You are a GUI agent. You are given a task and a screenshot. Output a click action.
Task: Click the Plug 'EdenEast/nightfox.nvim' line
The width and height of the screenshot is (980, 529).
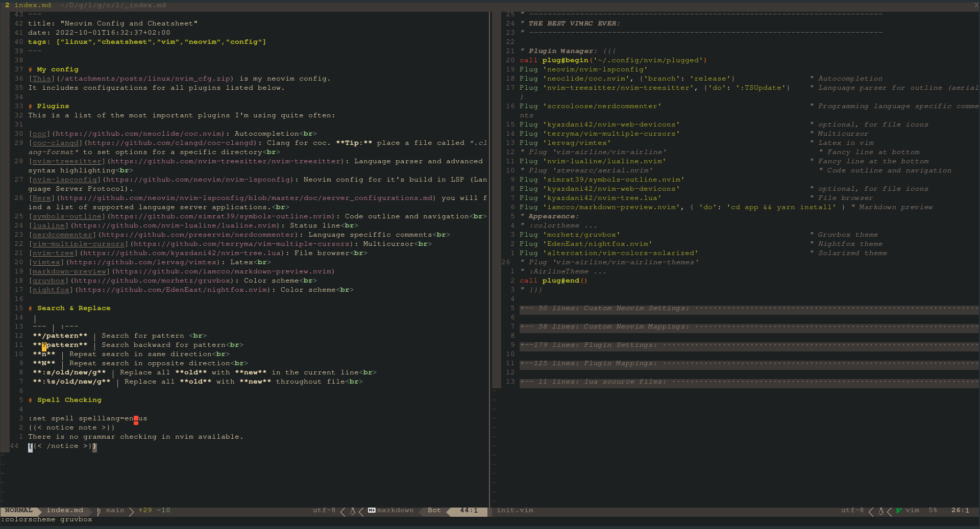pos(586,244)
